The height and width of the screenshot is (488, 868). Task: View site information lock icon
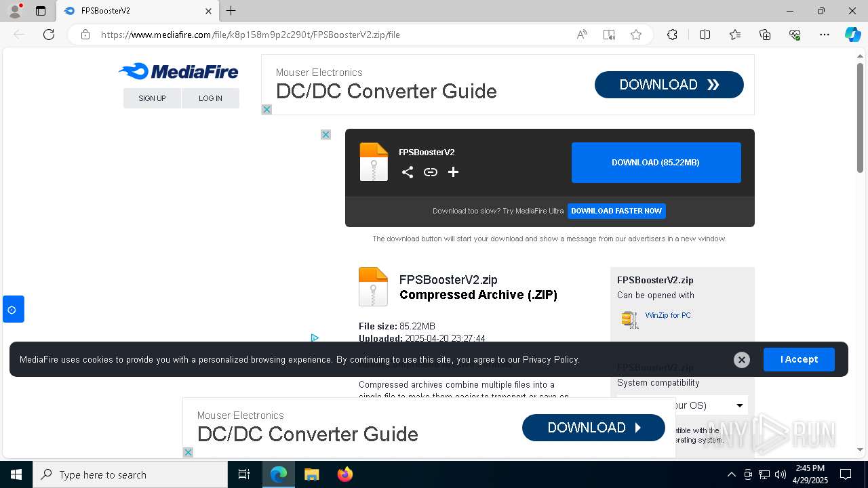point(85,35)
